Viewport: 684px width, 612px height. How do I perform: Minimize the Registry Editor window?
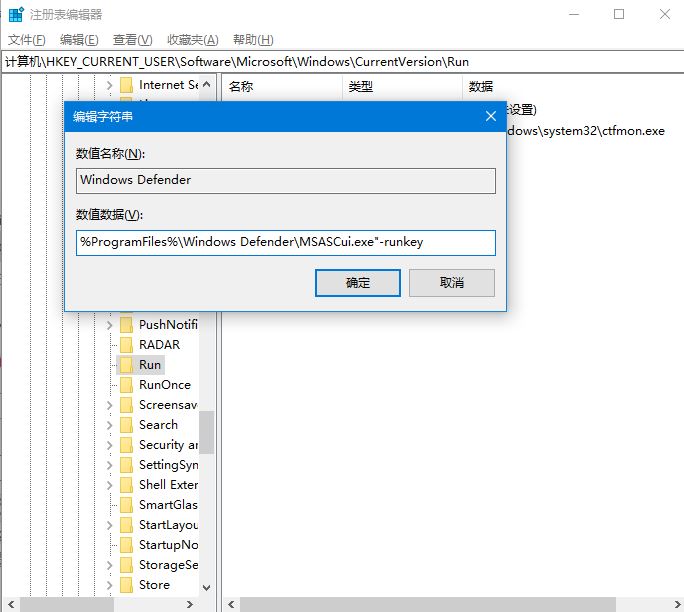(574, 14)
